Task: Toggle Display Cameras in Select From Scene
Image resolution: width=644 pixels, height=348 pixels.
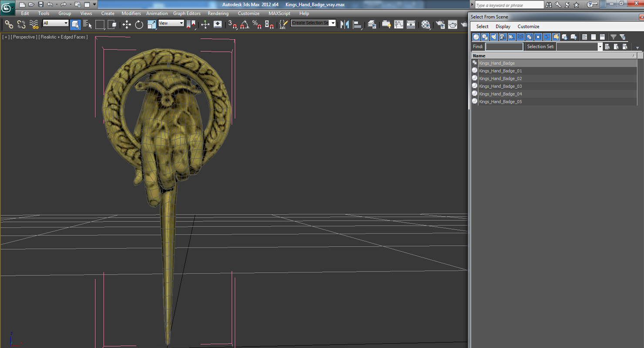Action: 503,37
